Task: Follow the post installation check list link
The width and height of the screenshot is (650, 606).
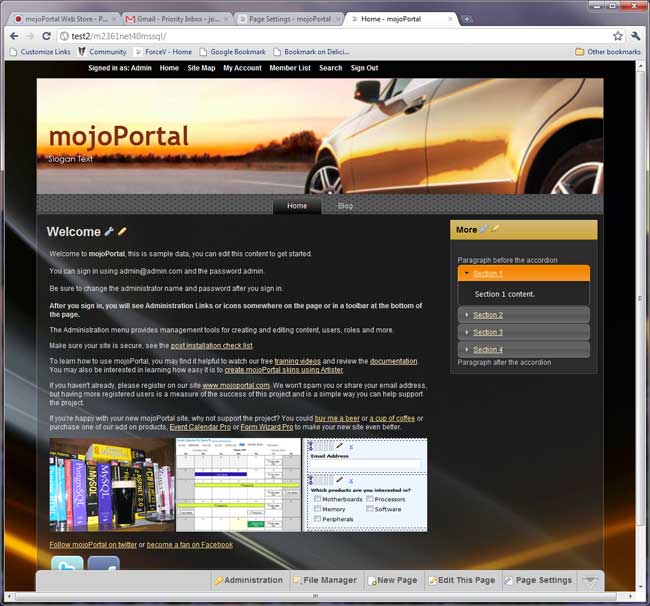Action: pos(218,345)
